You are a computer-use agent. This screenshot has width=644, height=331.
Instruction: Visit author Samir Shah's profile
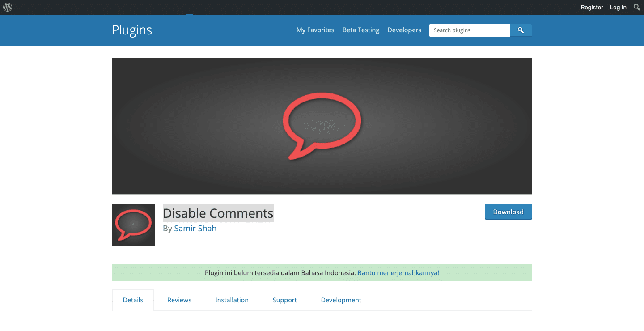tap(195, 228)
